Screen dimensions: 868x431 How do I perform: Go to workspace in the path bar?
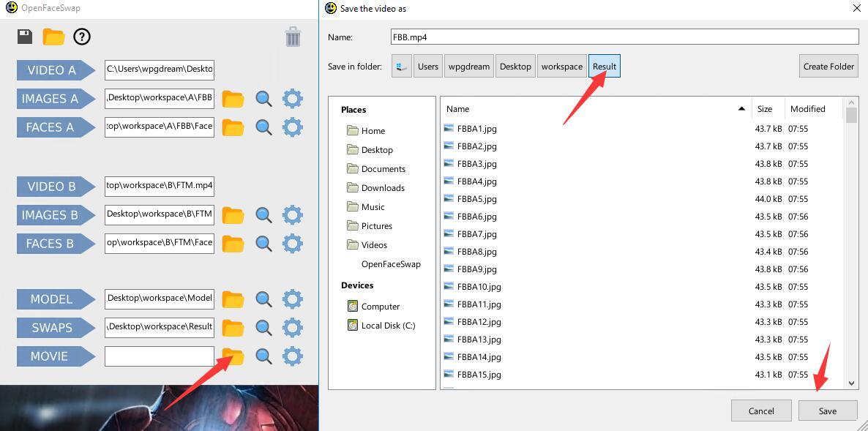click(x=562, y=67)
